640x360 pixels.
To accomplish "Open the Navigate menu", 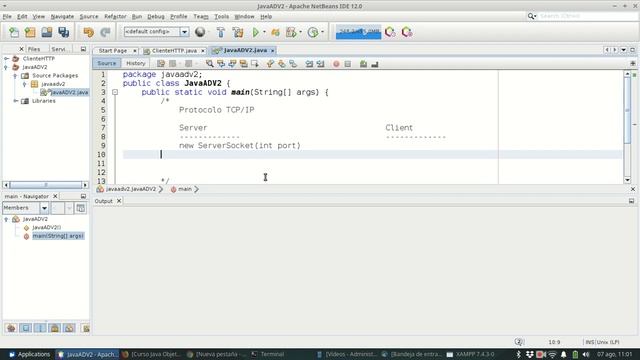I will click(x=62, y=16).
